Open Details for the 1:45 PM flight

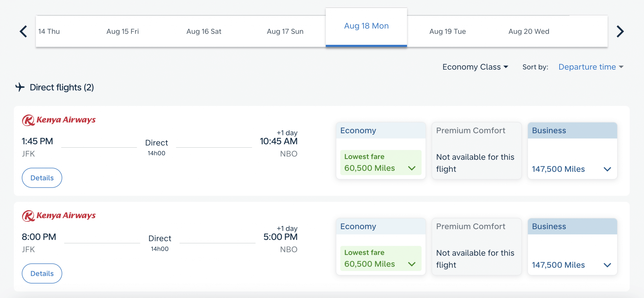(x=42, y=178)
